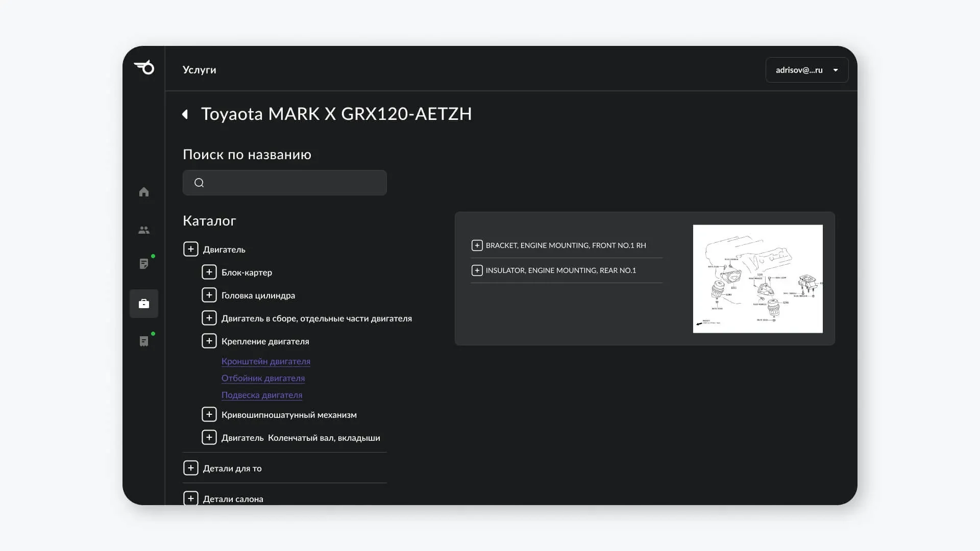Click the magnifier icon in search field
Screen dimensions: 980x551
199,183
